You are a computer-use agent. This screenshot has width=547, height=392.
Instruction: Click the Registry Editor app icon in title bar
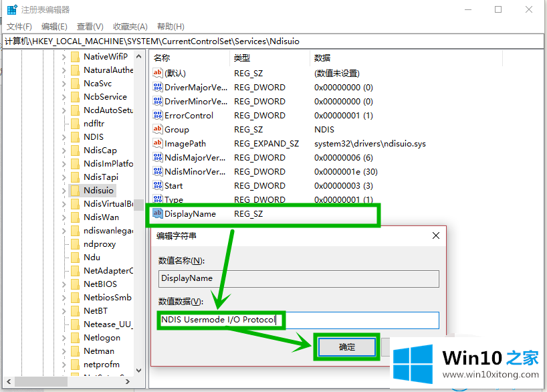coord(12,10)
